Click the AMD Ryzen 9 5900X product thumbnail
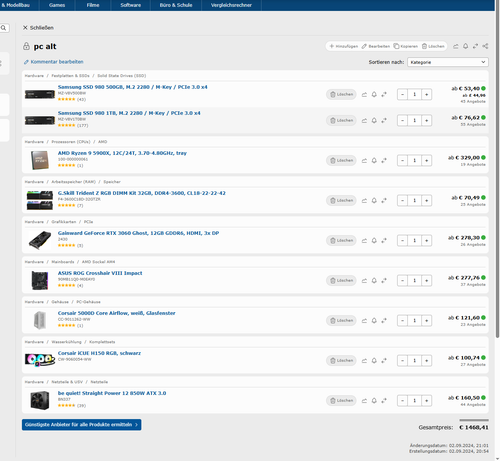 tap(40, 160)
